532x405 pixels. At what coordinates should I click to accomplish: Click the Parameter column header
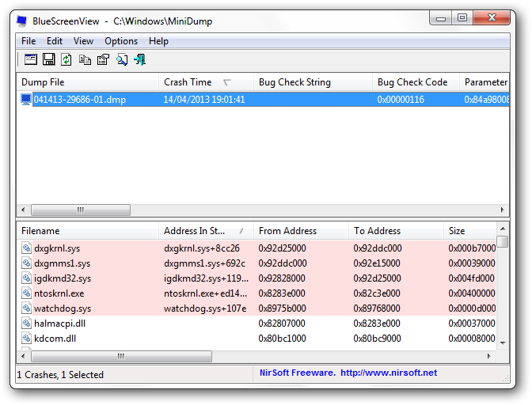coord(485,82)
